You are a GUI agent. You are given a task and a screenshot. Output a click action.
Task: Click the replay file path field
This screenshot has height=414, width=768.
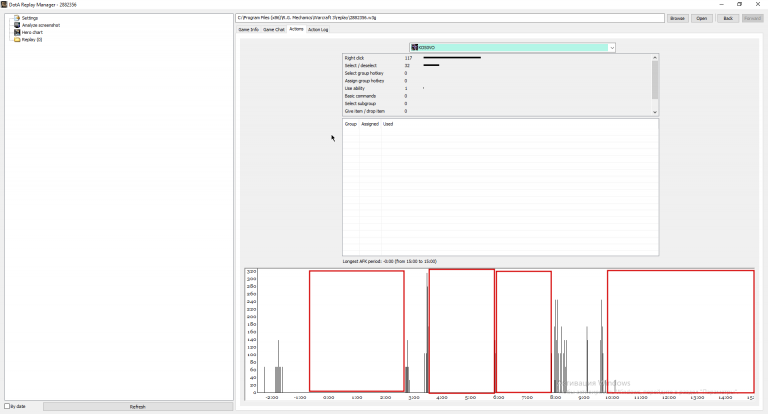tap(450, 18)
